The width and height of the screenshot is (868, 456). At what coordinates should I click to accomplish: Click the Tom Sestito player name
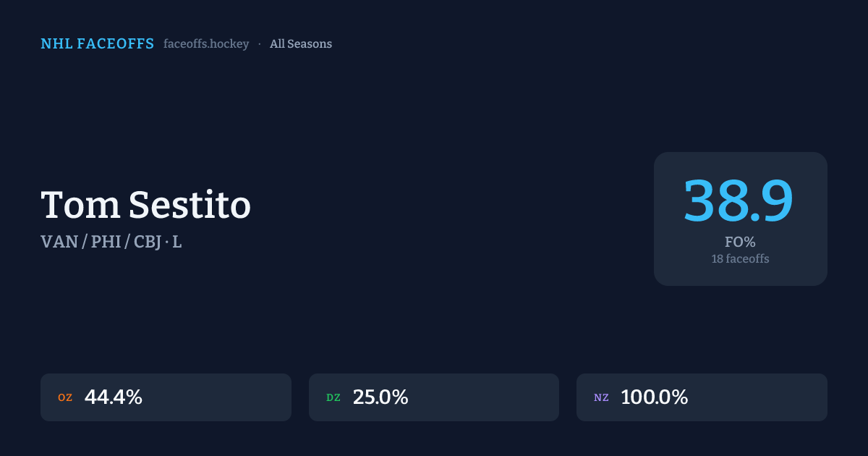[x=145, y=205]
